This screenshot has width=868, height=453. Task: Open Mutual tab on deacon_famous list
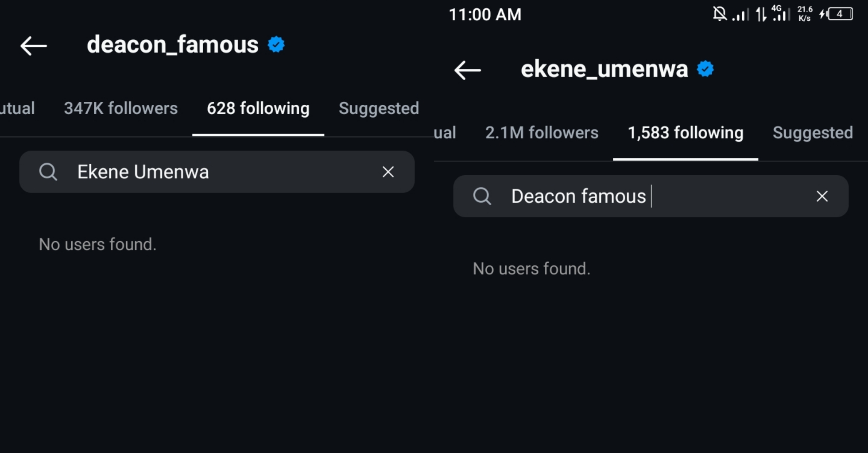click(x=17, y=108)
